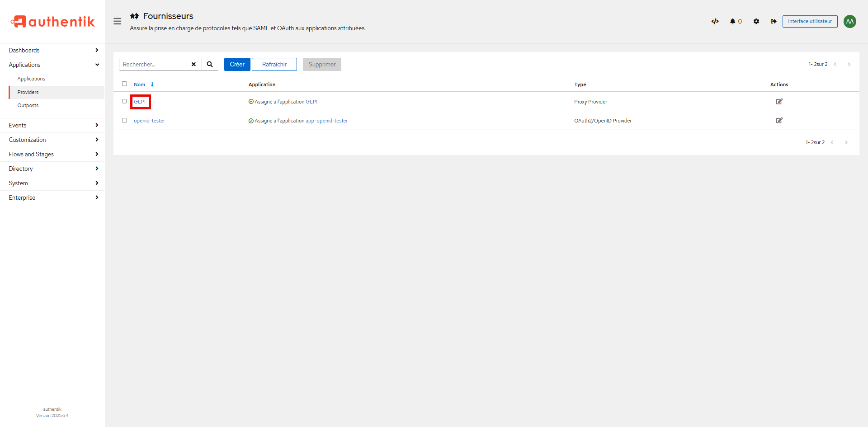Click the hamburger sidebar toggle icon
Image resolution: width=868 pixels, height=427 pixels.
117,21
